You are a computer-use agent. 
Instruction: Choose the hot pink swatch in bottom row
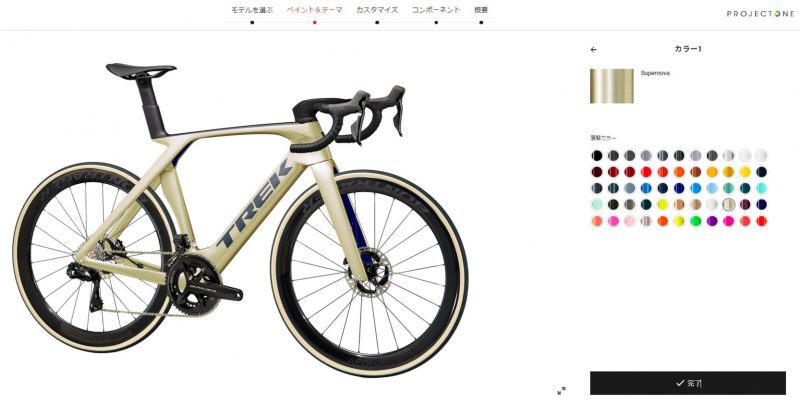point(729,221)
